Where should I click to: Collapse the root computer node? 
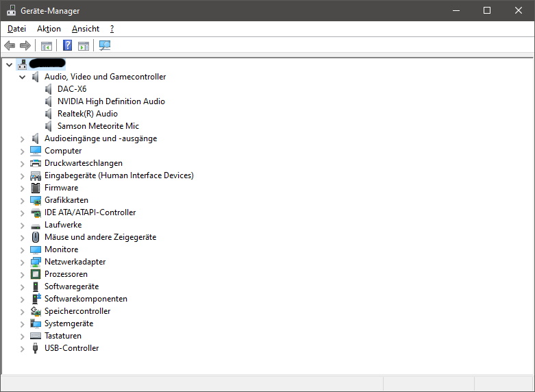click(x=9, y=64)
